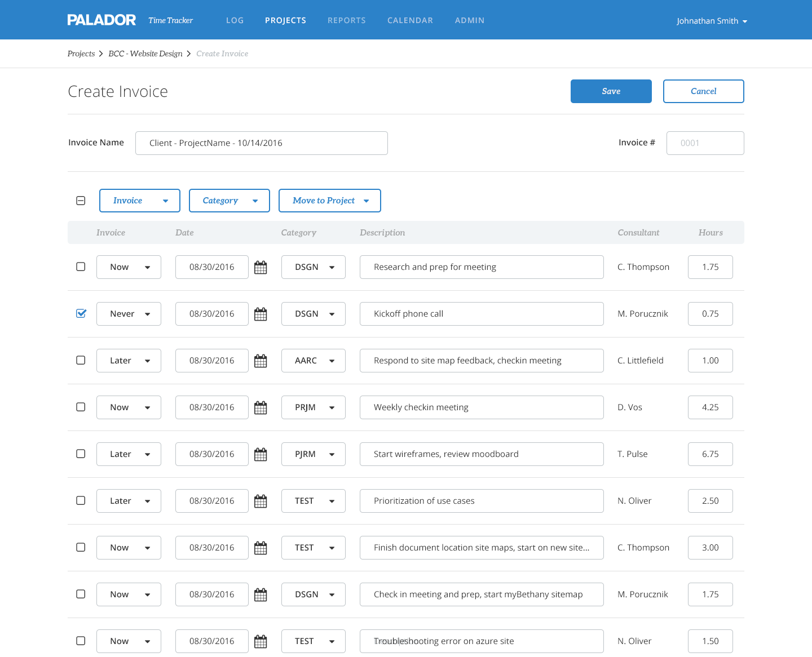Open calendar picker for Kickoff phone call row
This screenshot has height=657, width=812.
[261, 314]
